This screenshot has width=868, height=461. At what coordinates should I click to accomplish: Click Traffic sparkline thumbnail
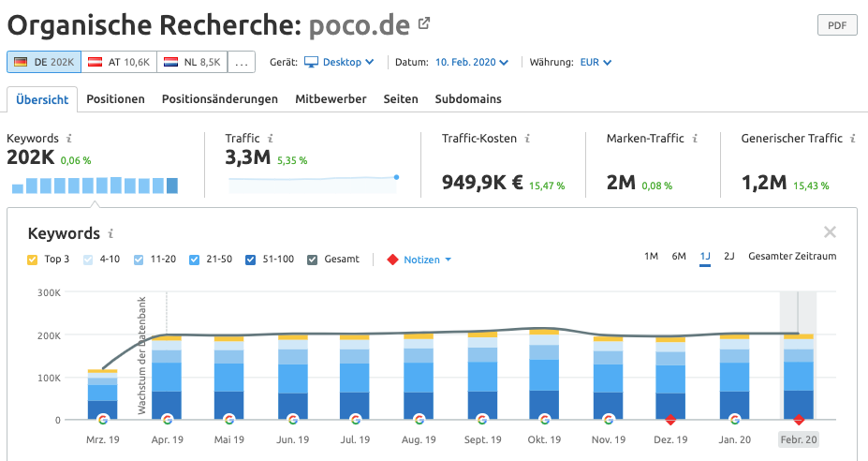tap(314, 186)
